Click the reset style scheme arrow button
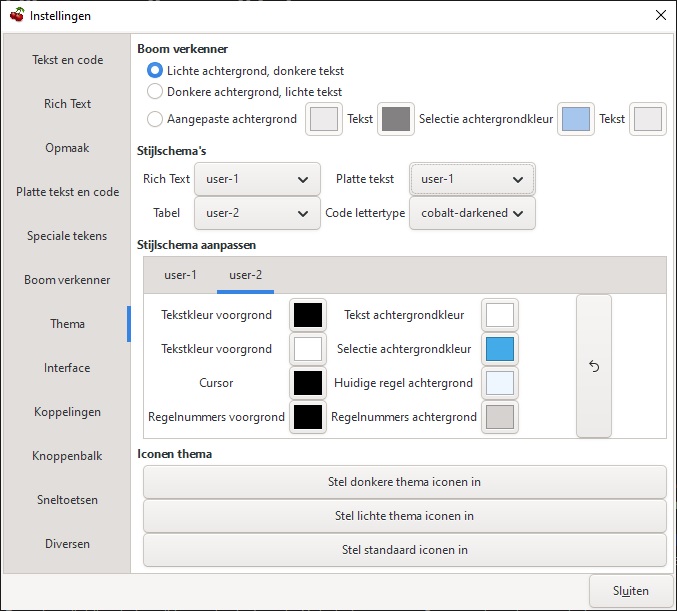Image resolution: width=677 pixels, height=611 pixels. tap(593, 366)
